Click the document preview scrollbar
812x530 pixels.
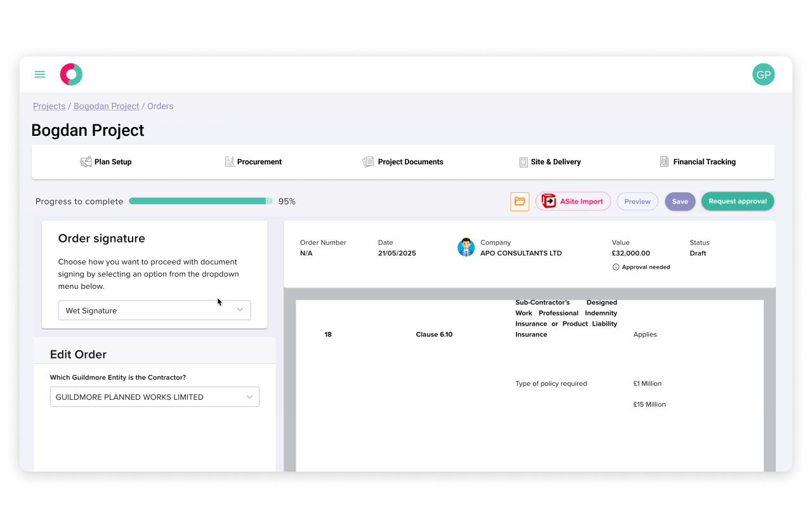click(x=769, y=381)
